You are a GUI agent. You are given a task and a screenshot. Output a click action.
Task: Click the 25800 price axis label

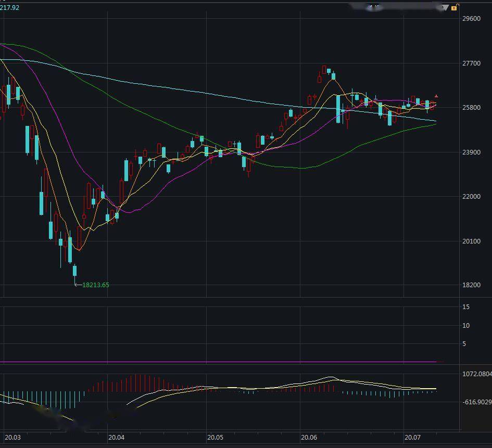click(x=471, y=108)
